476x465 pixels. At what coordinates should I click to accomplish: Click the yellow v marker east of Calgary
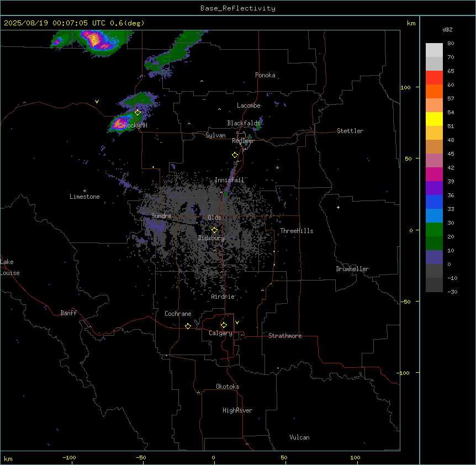(x=237, y=323)
